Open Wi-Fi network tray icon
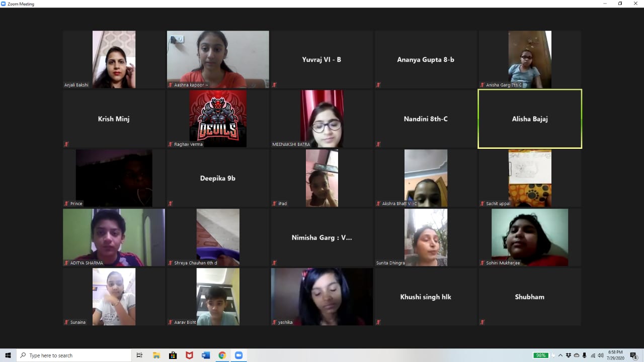Viewport: 644px width, 362px height. pos(593,355)
